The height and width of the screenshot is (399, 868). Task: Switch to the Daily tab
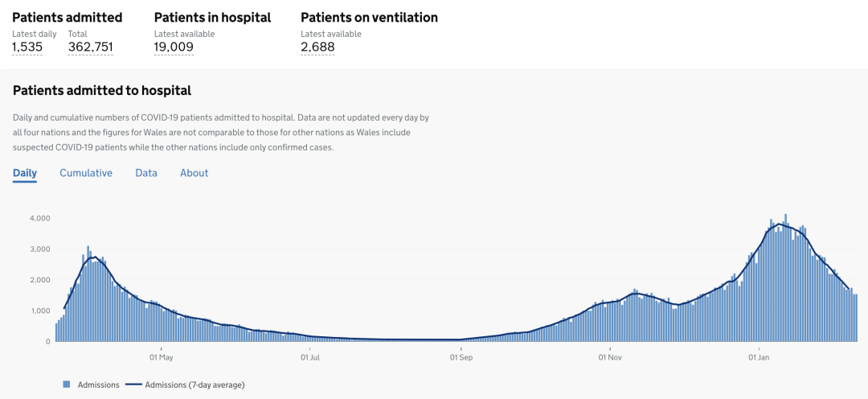point(25,173)
